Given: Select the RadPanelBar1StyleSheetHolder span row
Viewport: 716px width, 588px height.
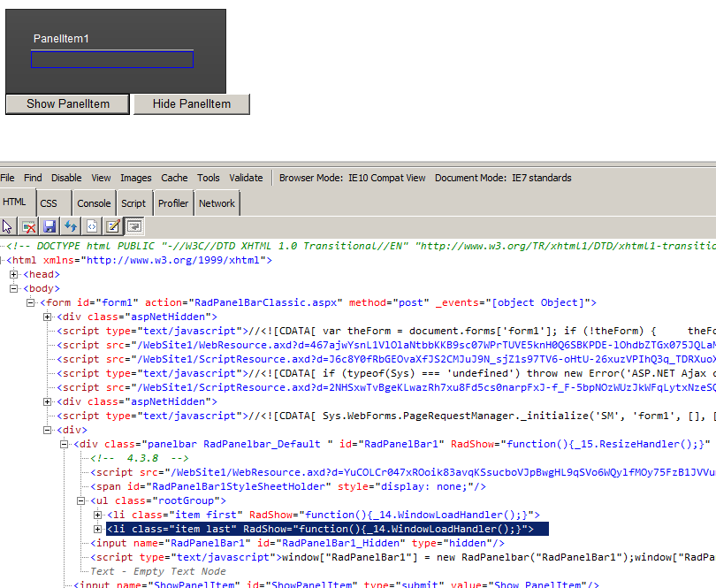Looking at the screenshot, I should click(288, 487).
